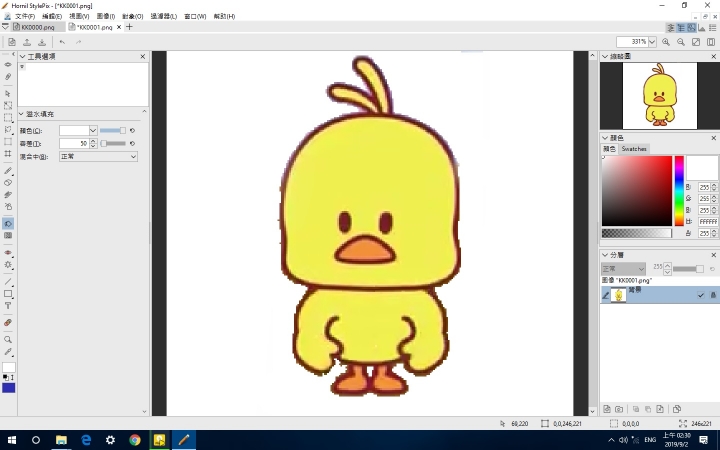
Task: Close the navigator panel
Action: (x=714, y=56)
